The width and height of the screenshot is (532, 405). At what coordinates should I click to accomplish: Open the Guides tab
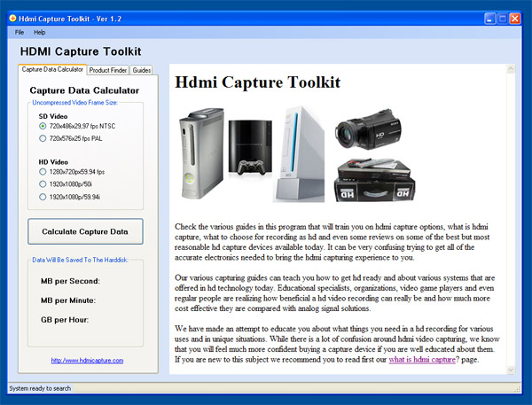(x=142, y=70)
